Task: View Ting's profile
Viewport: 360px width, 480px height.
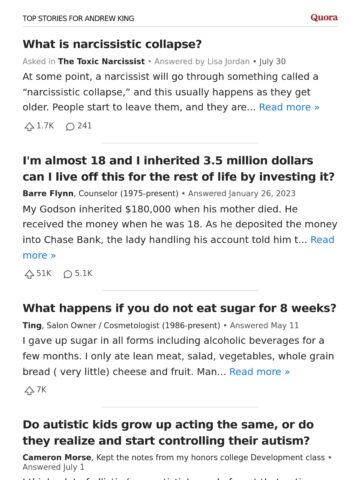Action: [32, 325]
